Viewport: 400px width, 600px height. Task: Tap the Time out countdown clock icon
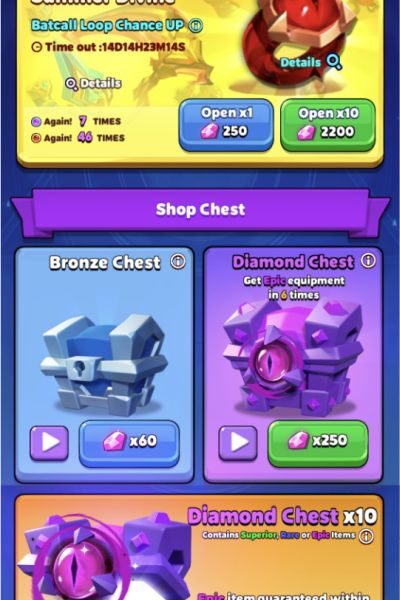pyautogui.click(x=36, y=47)
